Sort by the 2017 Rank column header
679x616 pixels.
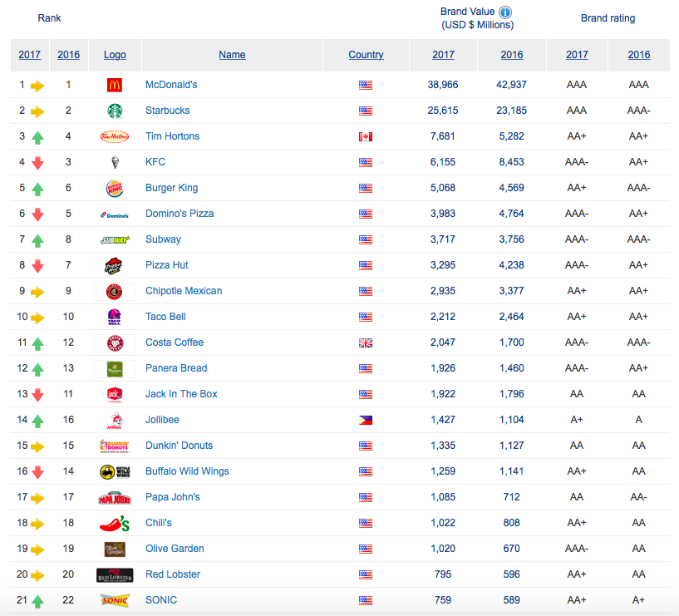click(30, 55)
